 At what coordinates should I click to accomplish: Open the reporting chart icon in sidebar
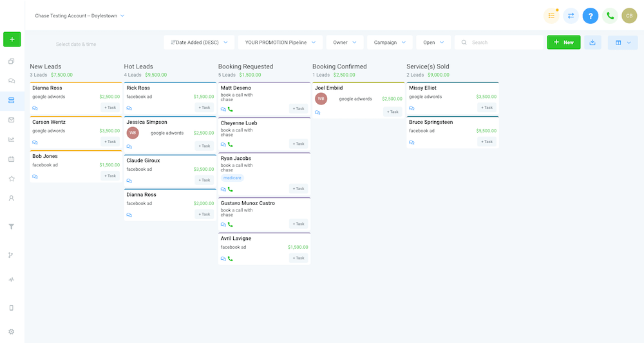coord(12,139)
